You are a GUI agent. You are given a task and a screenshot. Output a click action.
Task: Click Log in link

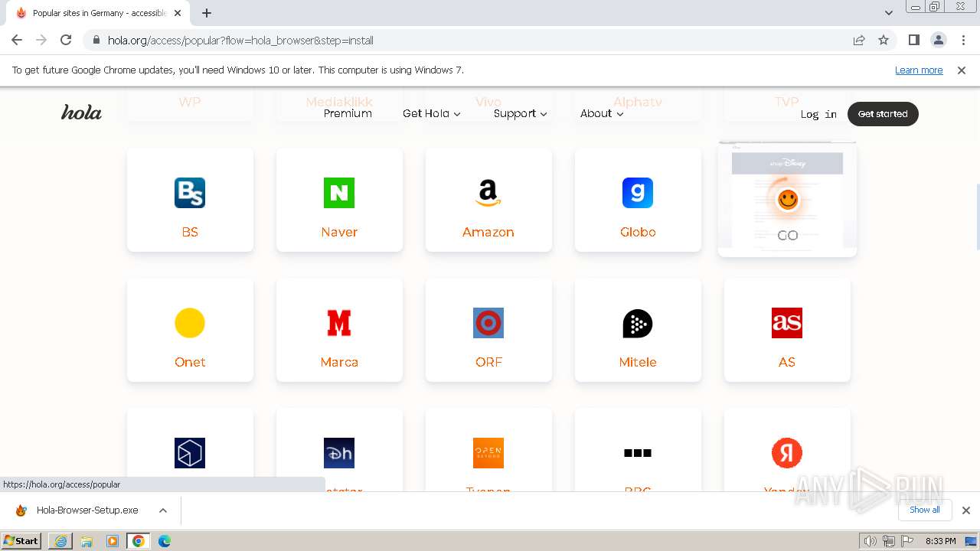(x=818, y=114)
